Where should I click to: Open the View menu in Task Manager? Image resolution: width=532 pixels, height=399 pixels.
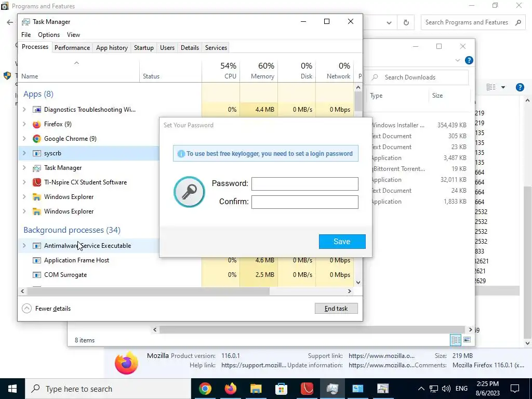click(73, 35)
